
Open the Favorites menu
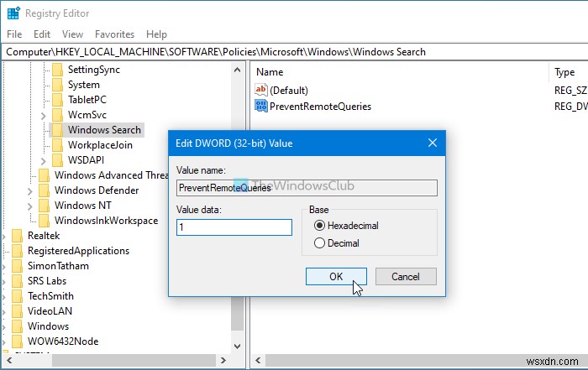coord(114,34)
